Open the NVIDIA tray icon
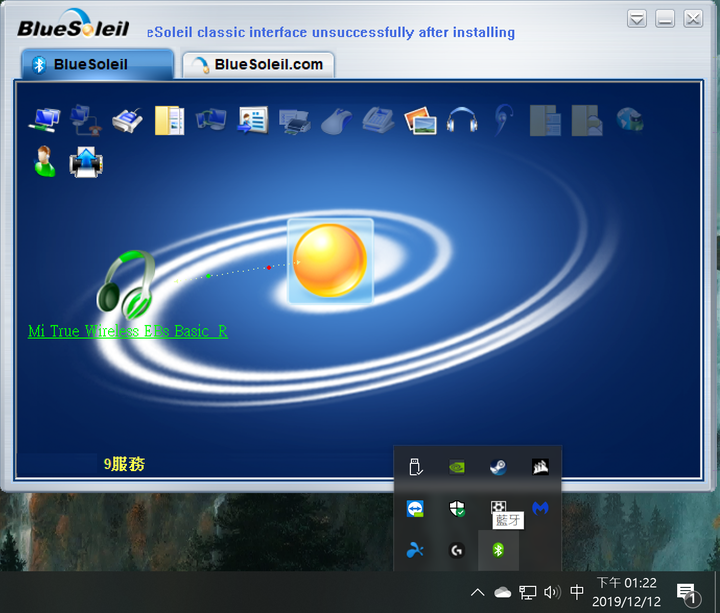The width and height of the screenshot is (720, 613). 457,467
